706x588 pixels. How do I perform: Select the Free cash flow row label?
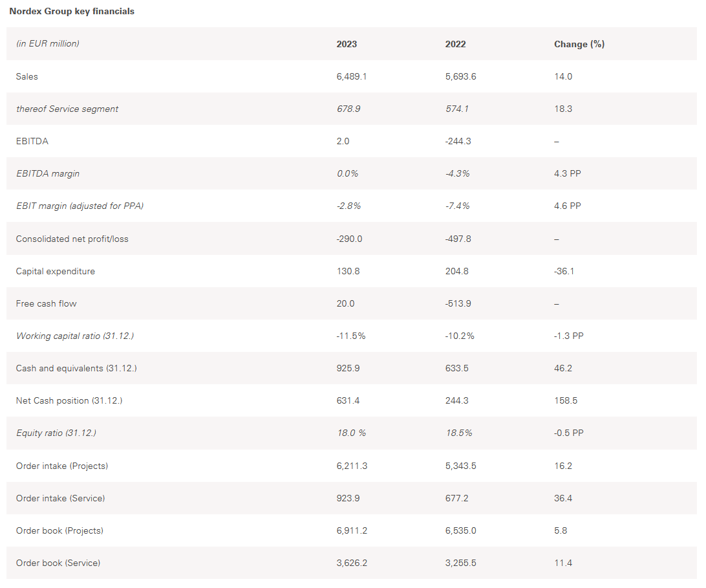tap(47, 303)
